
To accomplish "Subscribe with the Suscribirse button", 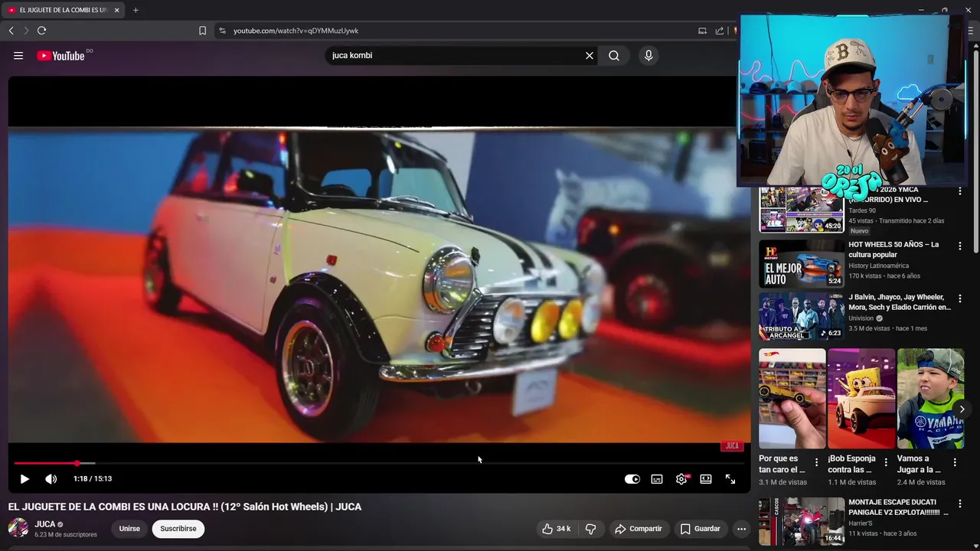I will pyautogui.click(x=178, y=529).
